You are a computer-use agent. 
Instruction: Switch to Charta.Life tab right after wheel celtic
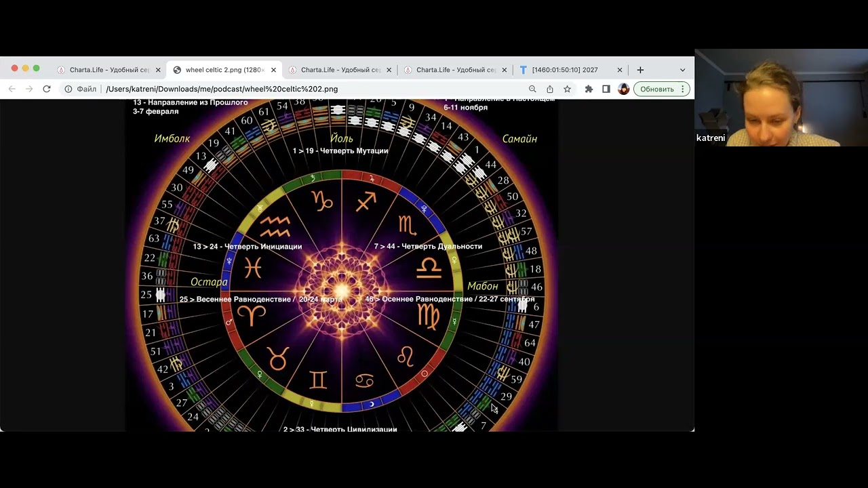click(x=340, y=70)
